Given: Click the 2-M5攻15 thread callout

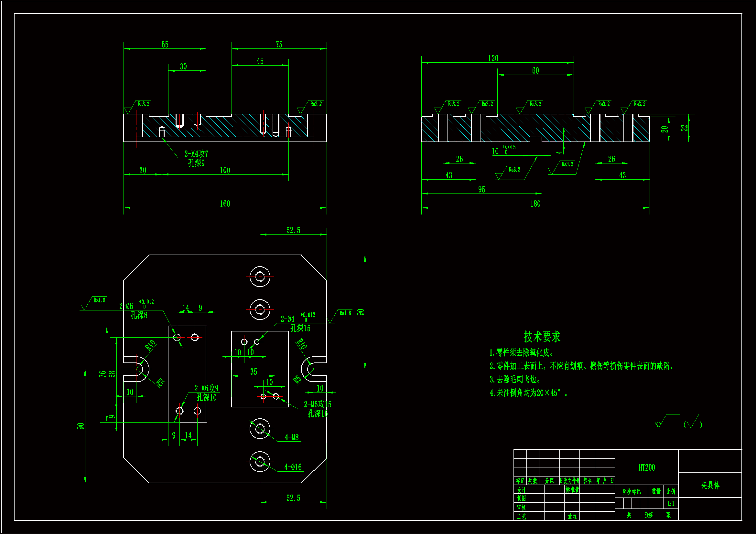Looking at the screenshot, I should pyautogui.click(x=318, y=404).
